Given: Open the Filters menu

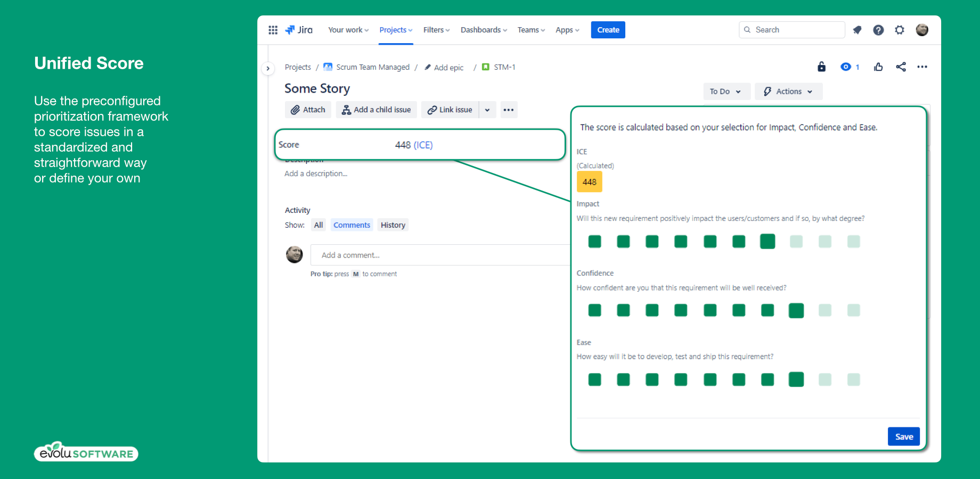Looking at the screenshot, I should 436,30.
